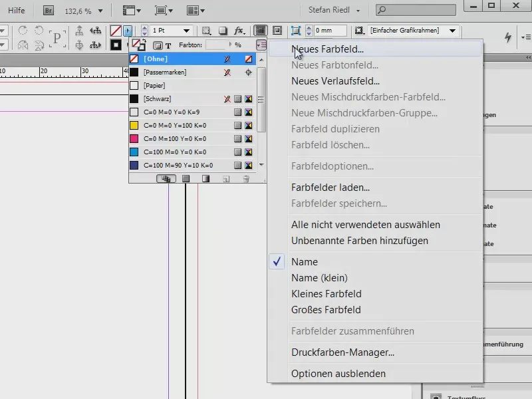Screen dimensions: 532x399
Task: Click the fill color box in control panel
Action: pos(116,31)
